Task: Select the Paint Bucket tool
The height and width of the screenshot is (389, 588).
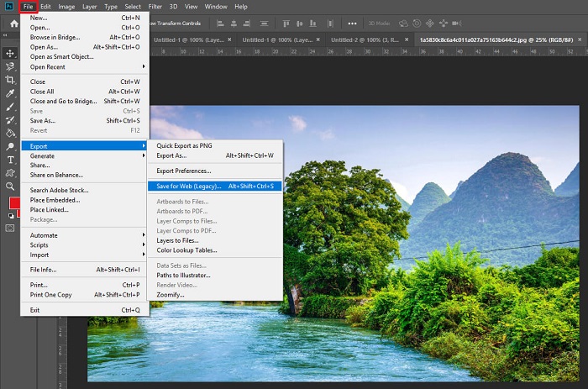Action: coord(11,132)
